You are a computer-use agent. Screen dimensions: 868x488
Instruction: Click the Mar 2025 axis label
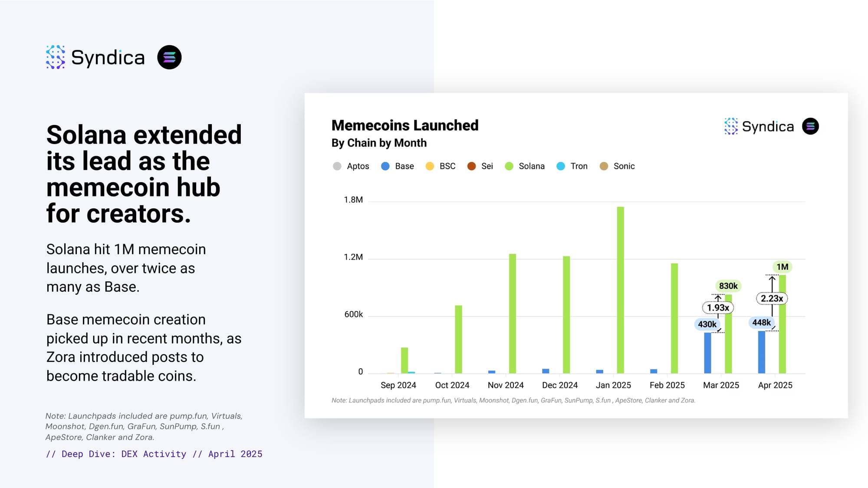click(x=721, y=385)
